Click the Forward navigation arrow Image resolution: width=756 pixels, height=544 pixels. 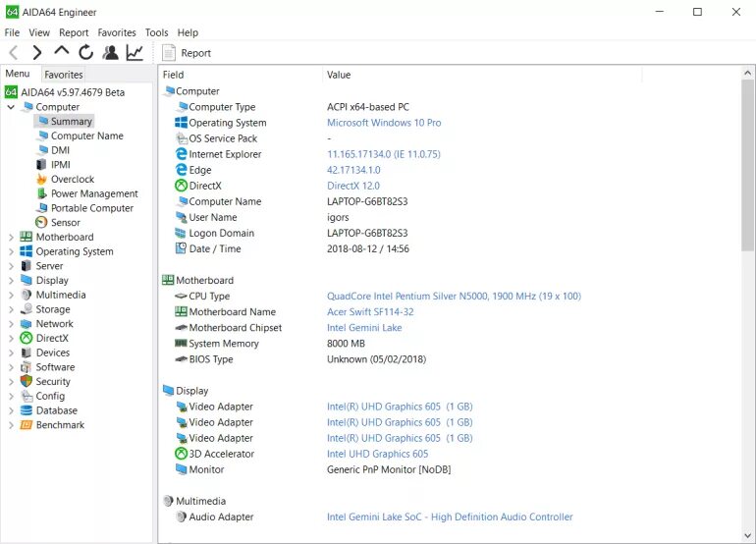point(36,52)
